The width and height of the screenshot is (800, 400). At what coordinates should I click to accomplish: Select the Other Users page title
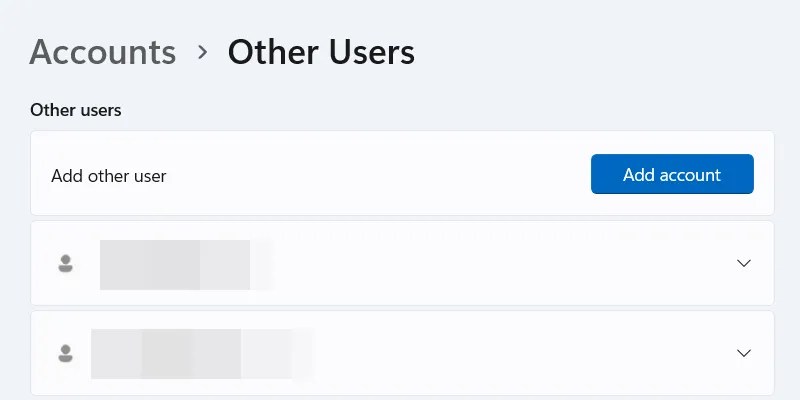tap(321, 52)
